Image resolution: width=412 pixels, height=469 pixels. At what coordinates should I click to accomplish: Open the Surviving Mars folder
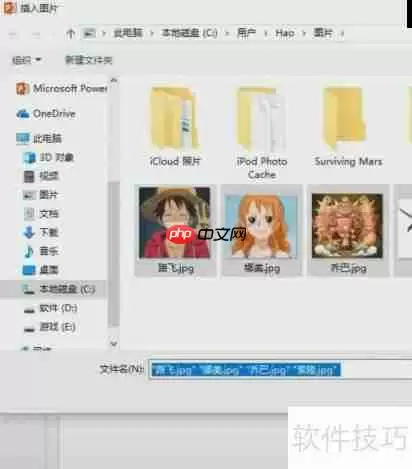tap(348, 126)
